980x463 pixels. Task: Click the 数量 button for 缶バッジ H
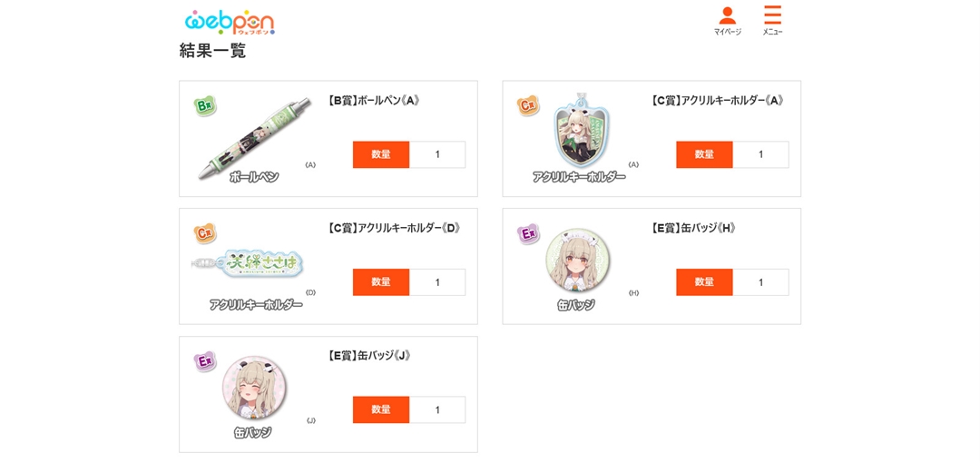pos(704,282)
